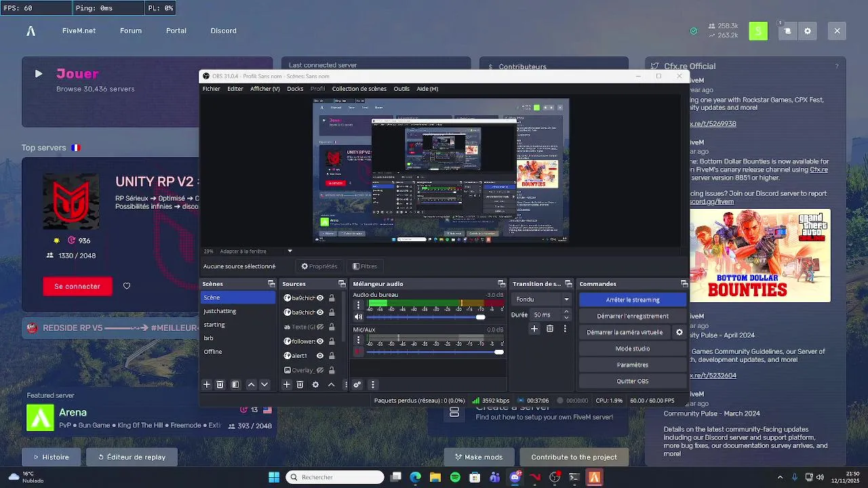Toggle lock on the alert1 source
This screenshot has width=868, height=488.
coord(332,355)
